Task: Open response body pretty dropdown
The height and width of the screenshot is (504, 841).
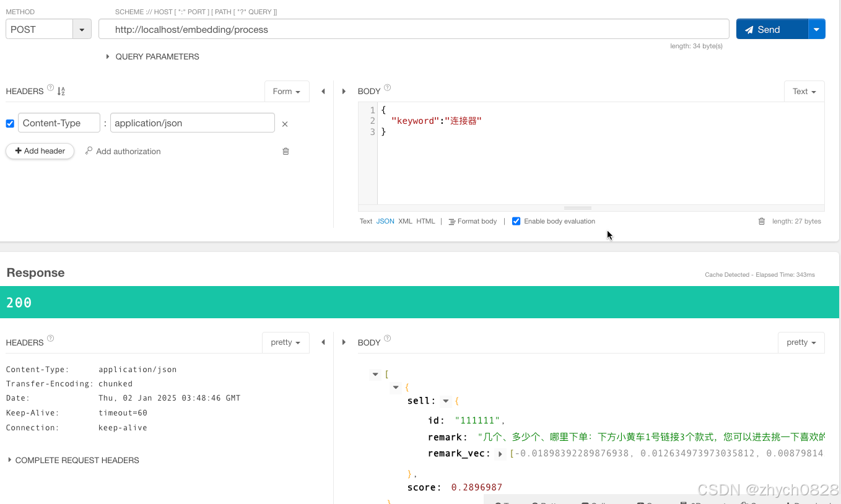Action: pyautogui.click(x=801, y=342)
